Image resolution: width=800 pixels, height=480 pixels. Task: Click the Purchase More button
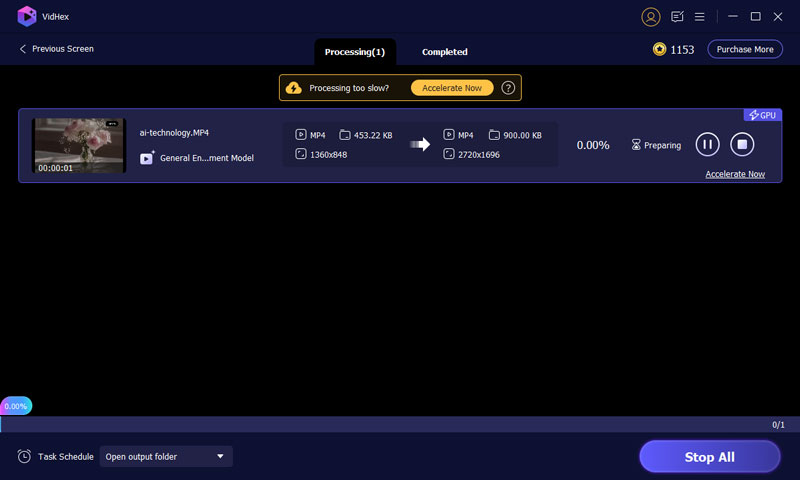point(745,49)
